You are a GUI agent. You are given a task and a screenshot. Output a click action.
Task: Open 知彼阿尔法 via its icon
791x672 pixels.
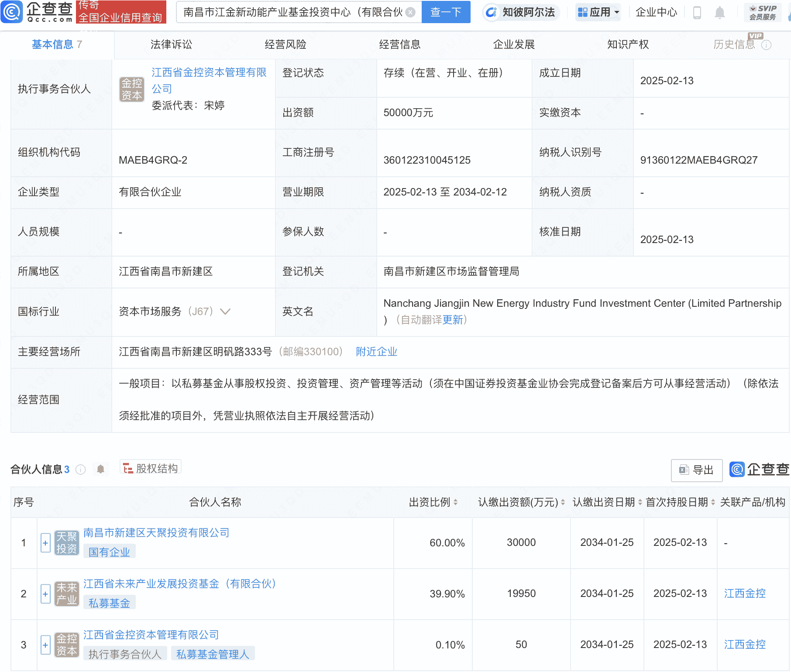[x=492, y=12]
